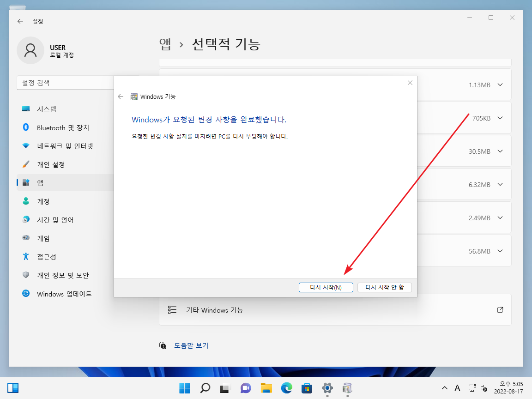Viewport: 532px width, 399px height.
Task: Click the Windows 업데이트 sync icon
Action: point(26,293)
